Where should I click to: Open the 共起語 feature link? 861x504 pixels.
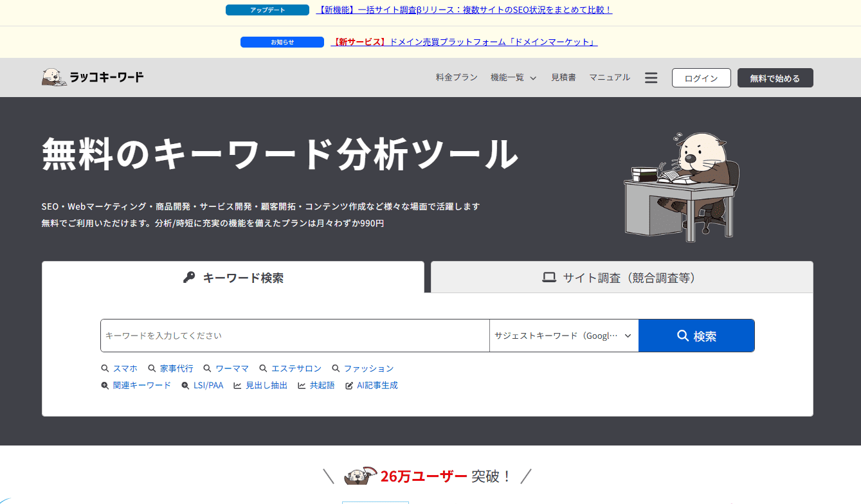(322, 386)
